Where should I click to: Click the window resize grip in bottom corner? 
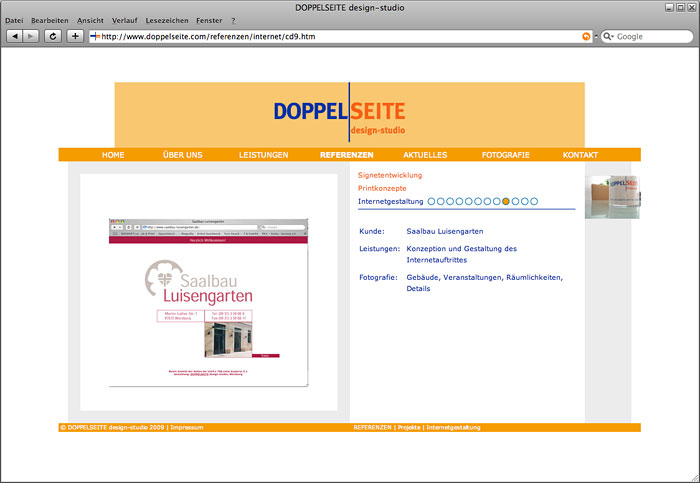point(695,478)
